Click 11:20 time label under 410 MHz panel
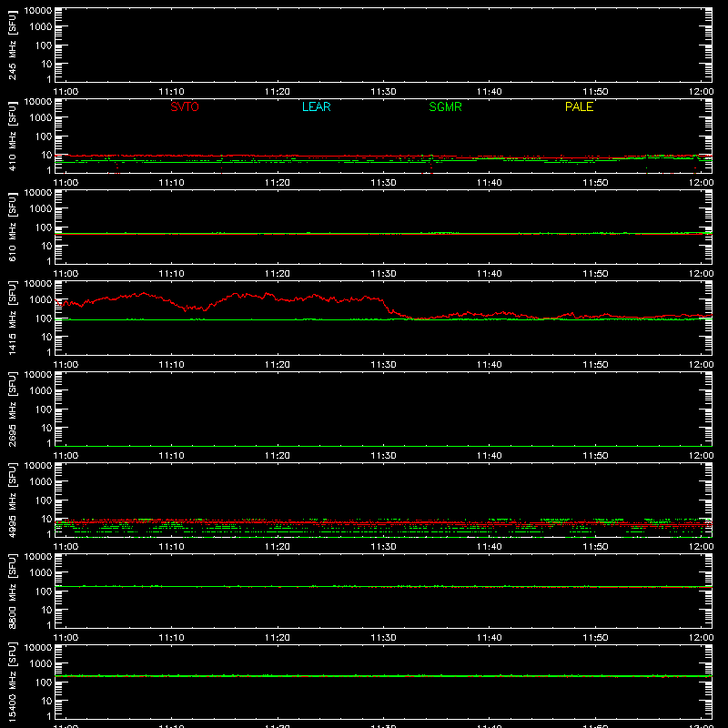The width and height of the screenshot is (728, 728). tap(278, 183)
